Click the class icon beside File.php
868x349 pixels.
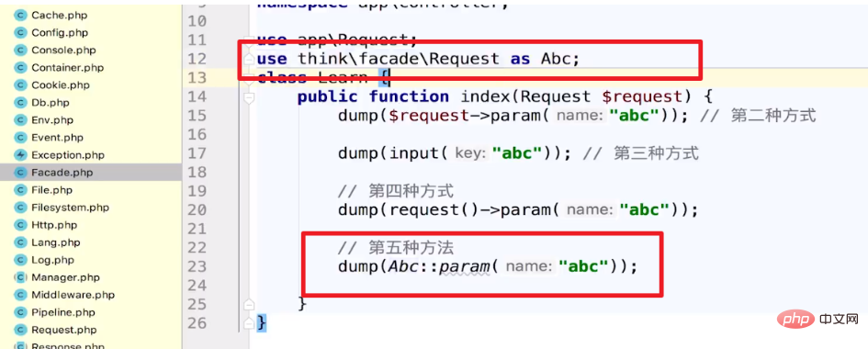[20, 190]
